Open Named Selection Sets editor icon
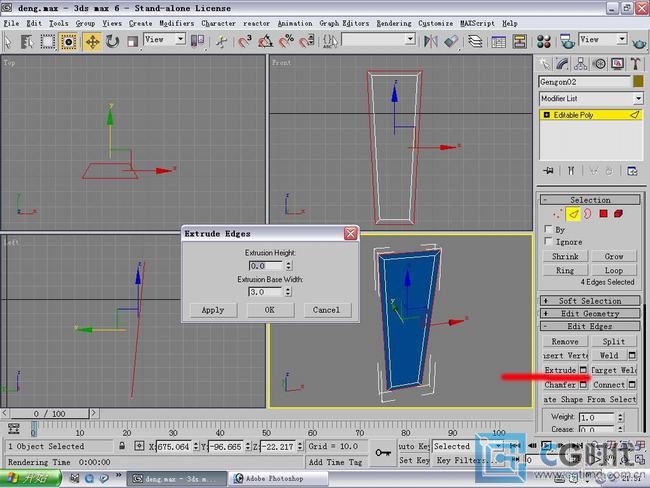Viewport: 650px width, 488px height. point(330,41)
